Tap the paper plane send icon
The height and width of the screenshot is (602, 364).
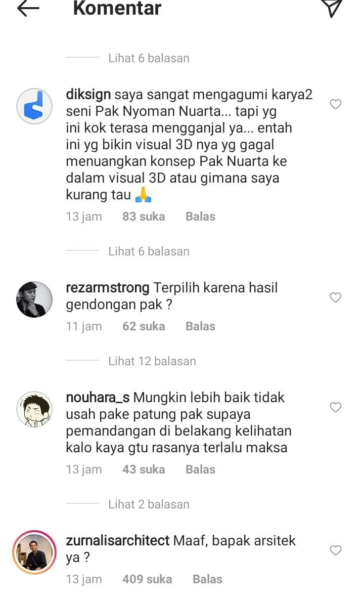coord(332,8)
